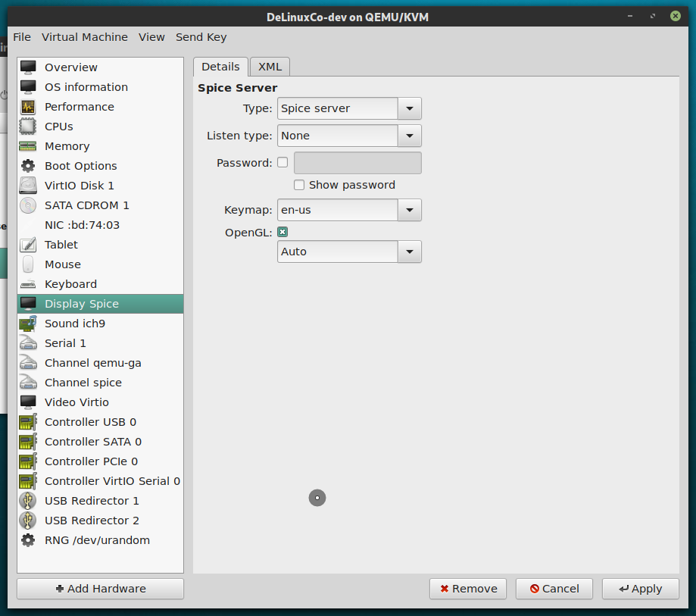The image size is (696, 616).
Task: Open the Virtual Machine menu
Action: click(84, 36)
